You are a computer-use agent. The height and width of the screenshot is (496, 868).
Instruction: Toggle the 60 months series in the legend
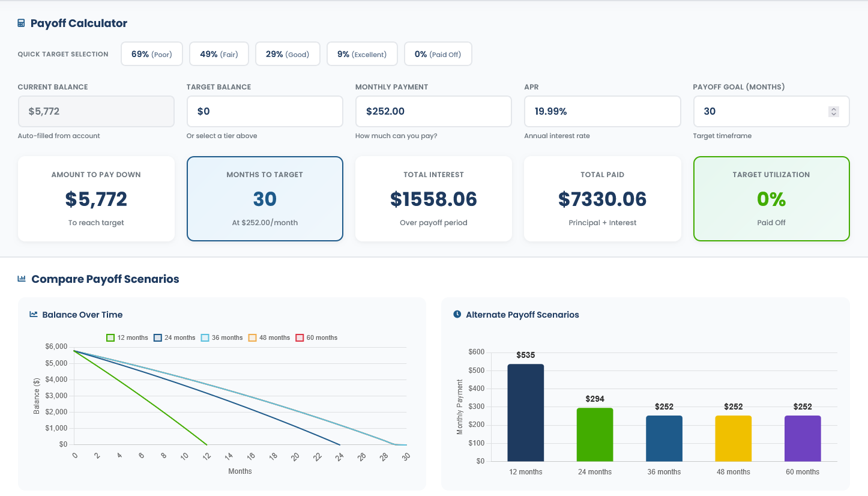coord(316,337)
